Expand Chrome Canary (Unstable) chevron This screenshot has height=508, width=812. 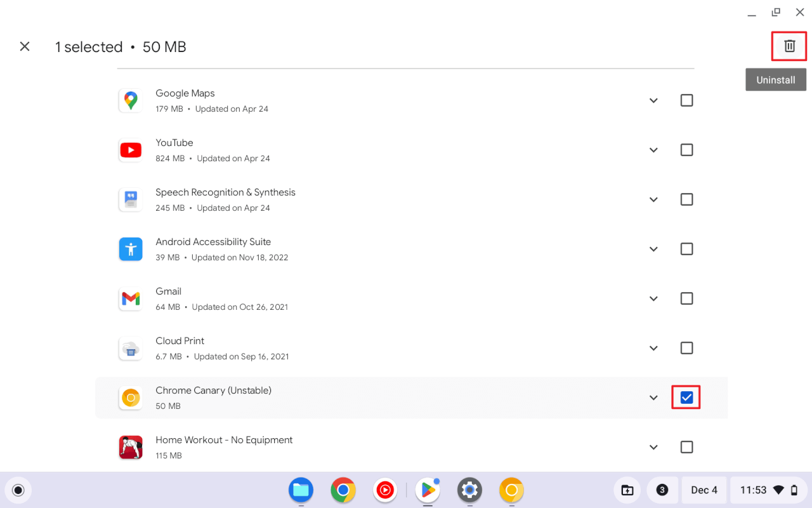pyautogui.click(x=653, y=398)
